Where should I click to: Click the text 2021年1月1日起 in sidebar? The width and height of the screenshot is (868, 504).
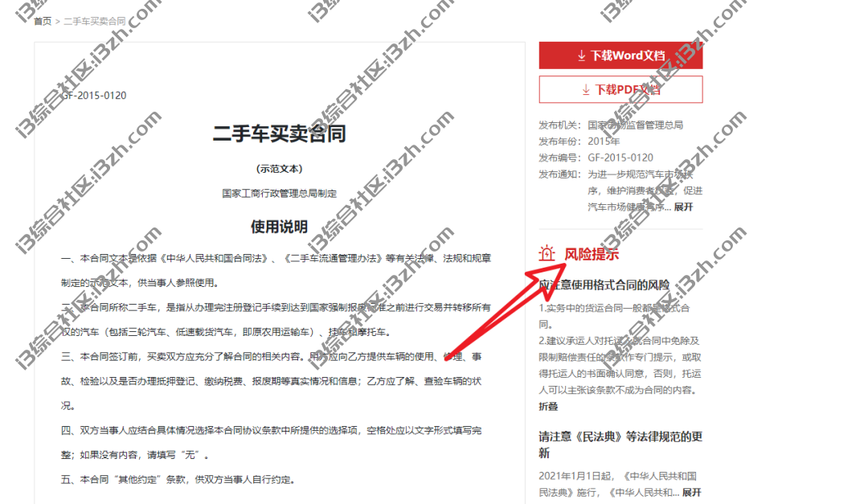tap(575, 476)
